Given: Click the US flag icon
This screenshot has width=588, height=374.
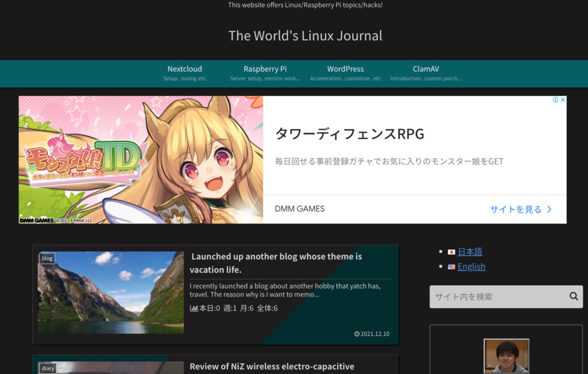Looking at the screenshot, I should pos(451,267).
